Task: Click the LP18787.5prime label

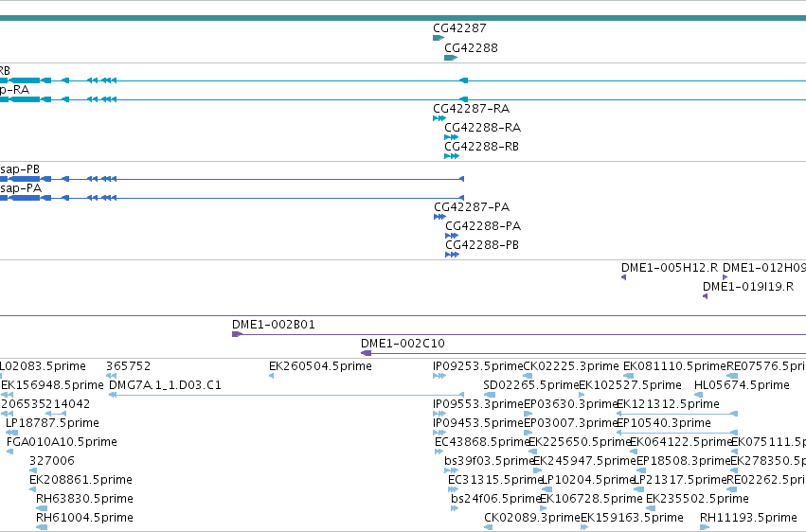Action: point(52,424)
